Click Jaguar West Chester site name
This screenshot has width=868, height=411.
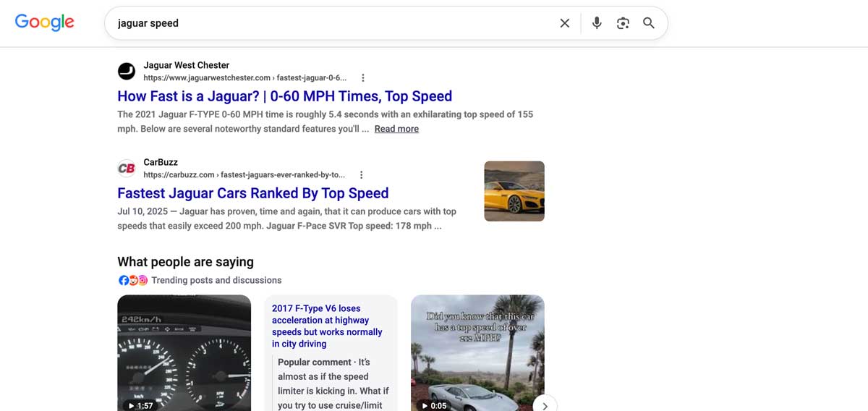coord(186,65)
